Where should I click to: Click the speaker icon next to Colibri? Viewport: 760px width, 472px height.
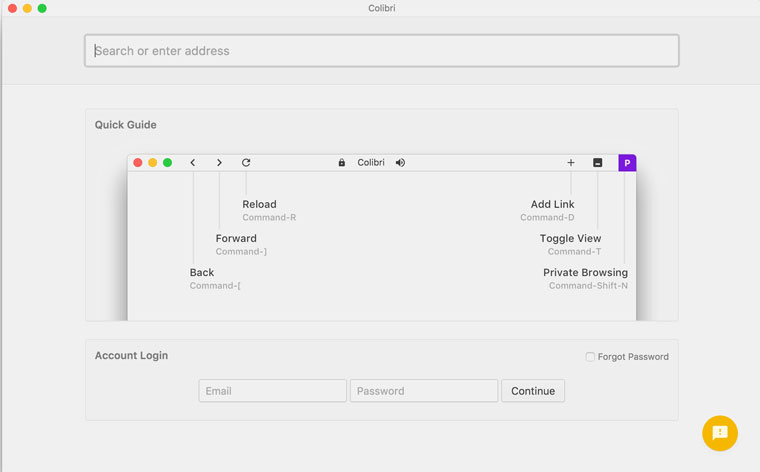(x=400, y=162)
